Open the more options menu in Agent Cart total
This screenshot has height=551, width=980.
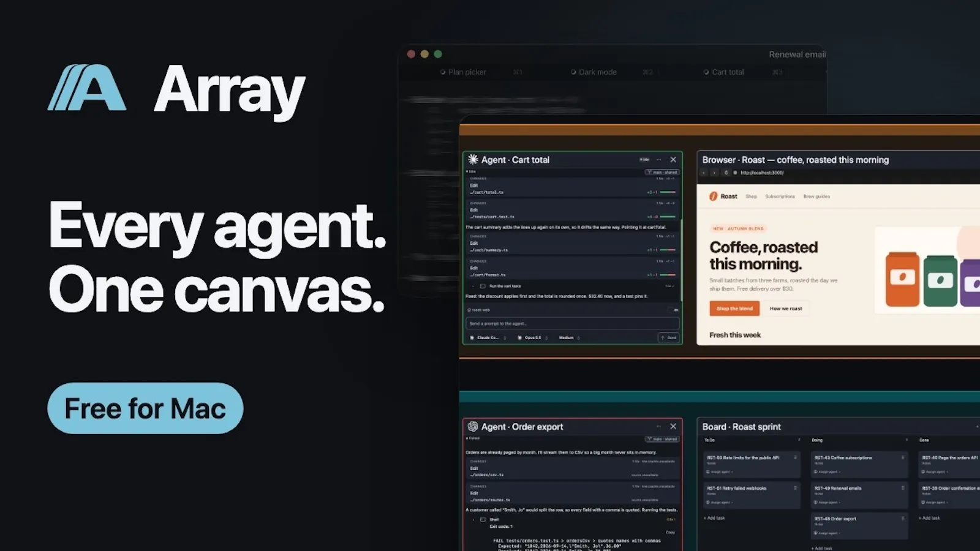point(658,160)
